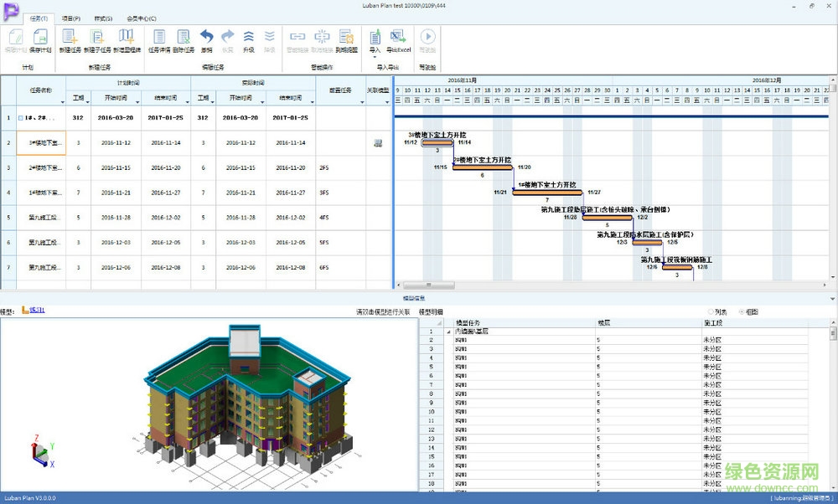Click the 新建任务 (New Task) icon
This screenshot has height=504, width=838.
pos(70,38)
